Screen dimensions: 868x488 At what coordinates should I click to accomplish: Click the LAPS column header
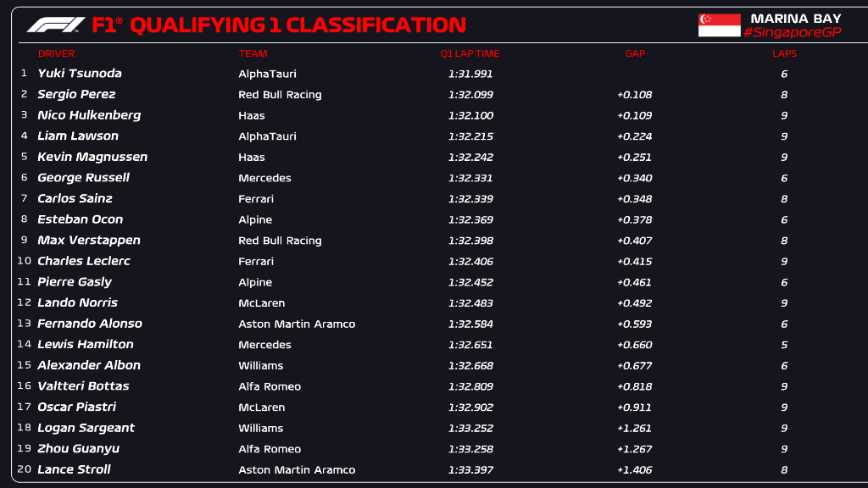(784, 53)
